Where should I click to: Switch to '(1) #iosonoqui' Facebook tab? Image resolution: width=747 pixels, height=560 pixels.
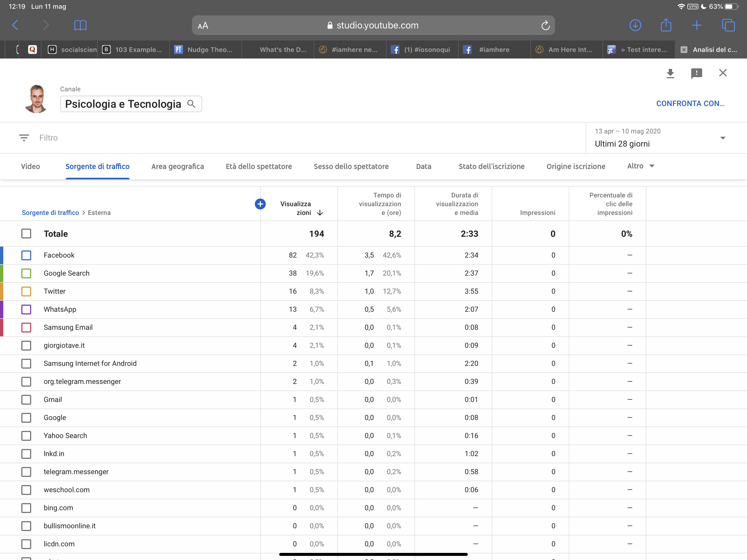pyautogui.click(x=422, y=50)
